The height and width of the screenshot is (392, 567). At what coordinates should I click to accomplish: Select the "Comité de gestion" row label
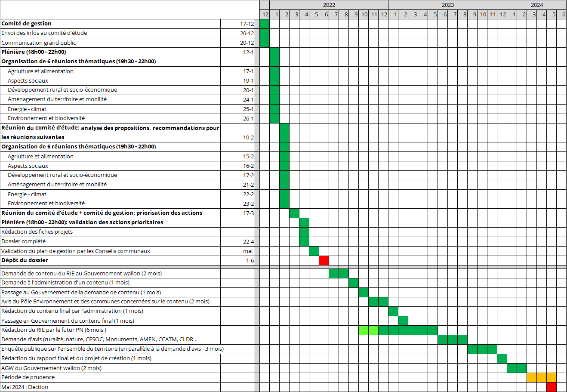tap(27, 24)
